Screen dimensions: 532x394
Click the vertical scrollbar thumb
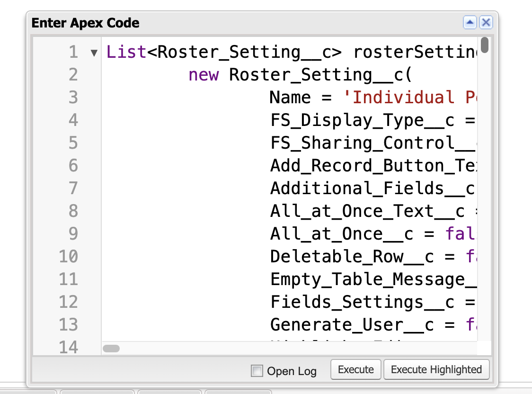(485, 45)
